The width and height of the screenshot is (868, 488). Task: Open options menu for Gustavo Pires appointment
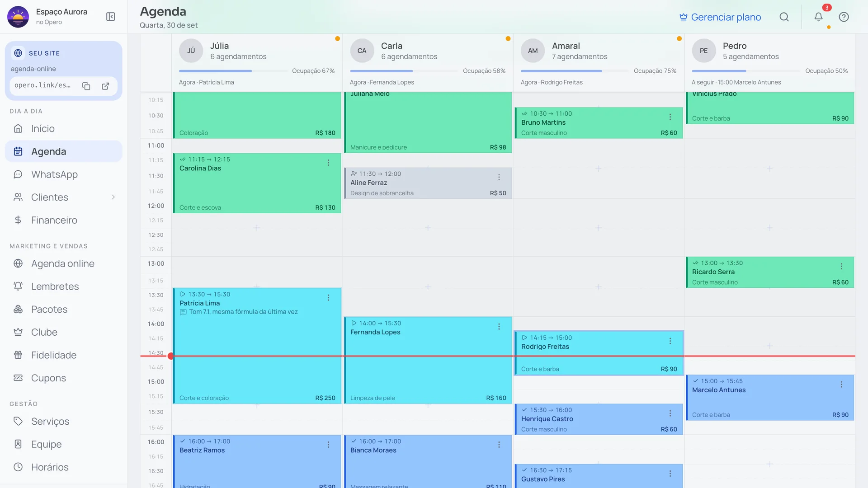(670, 474)
